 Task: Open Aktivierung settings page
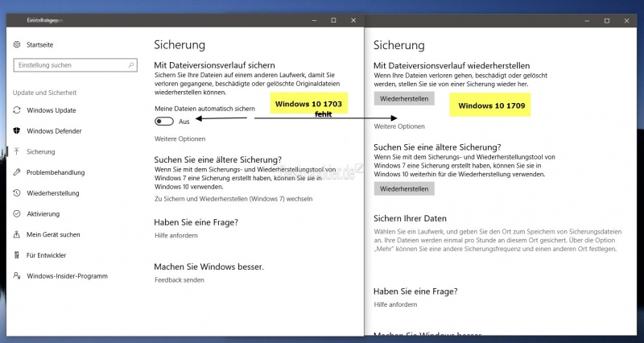pyautogui.click(x=43, y=214)
